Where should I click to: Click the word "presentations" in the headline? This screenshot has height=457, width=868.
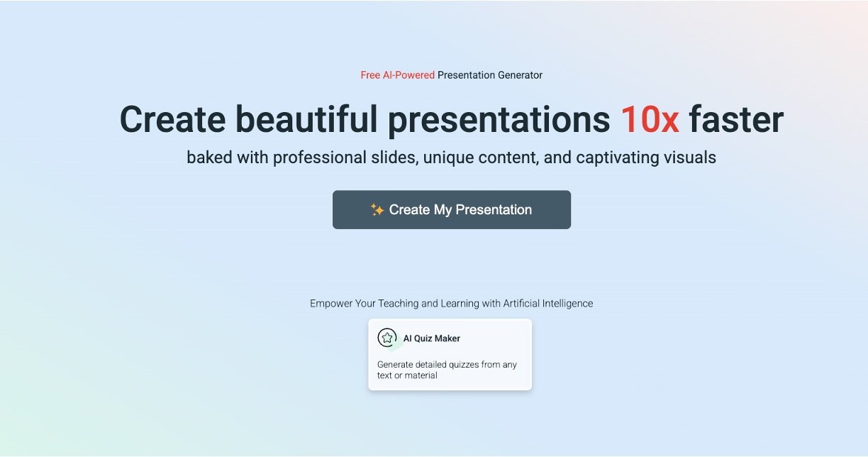pos(499,119)
